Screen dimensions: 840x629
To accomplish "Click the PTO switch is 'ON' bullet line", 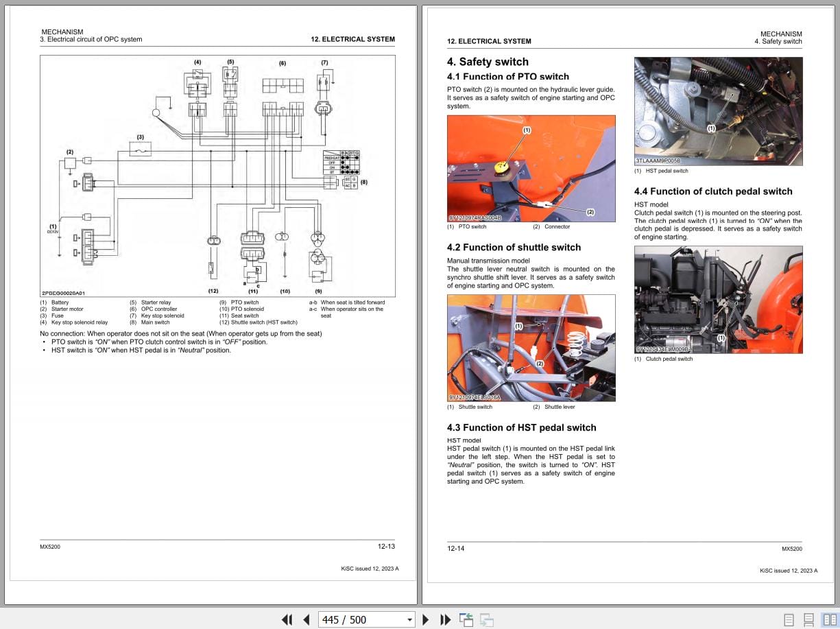I will pos(159,342).
